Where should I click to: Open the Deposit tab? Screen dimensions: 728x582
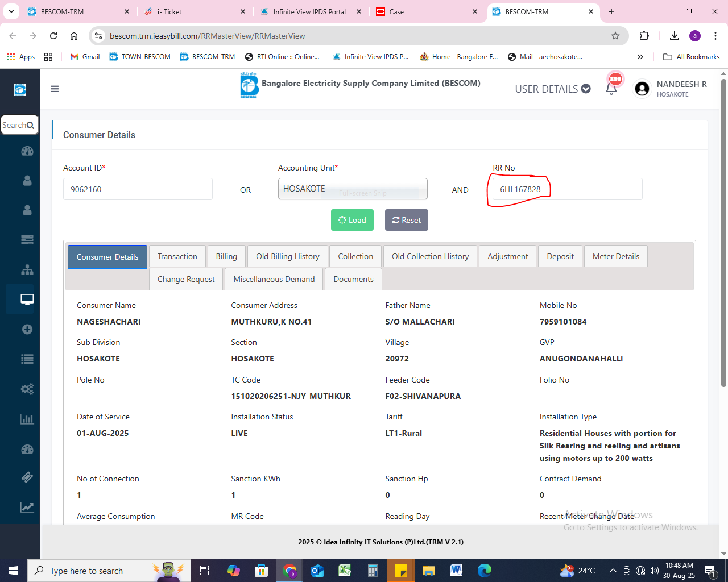pos(560,256)
